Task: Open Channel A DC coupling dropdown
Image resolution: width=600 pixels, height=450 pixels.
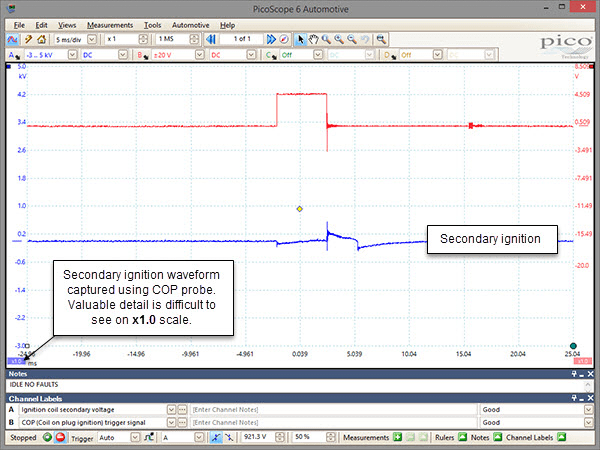Action: 123,55
